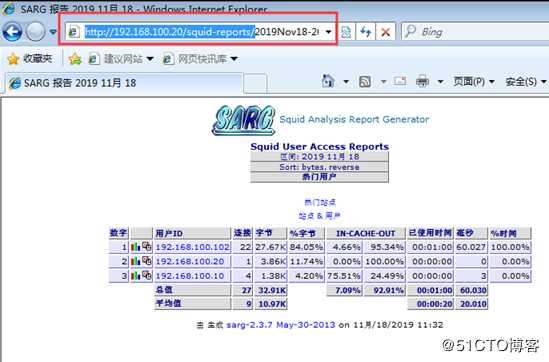
Task: Open date/time report icon for 192.168.100.20
Action: 147,261
